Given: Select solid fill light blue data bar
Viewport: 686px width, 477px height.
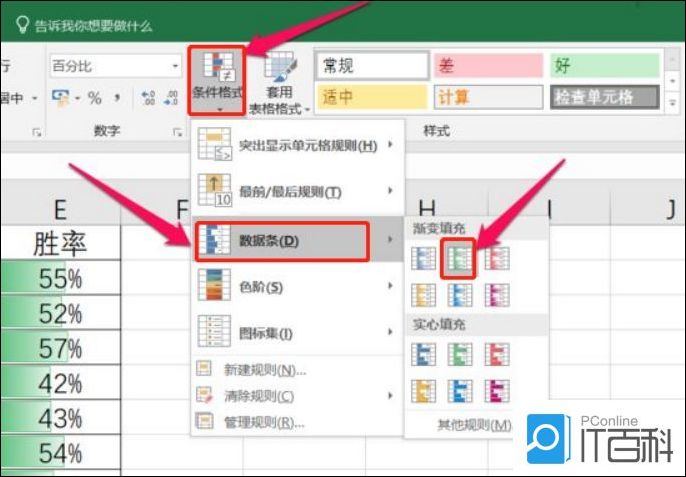Looking at the screenshot, I should [x=460, y=391].
